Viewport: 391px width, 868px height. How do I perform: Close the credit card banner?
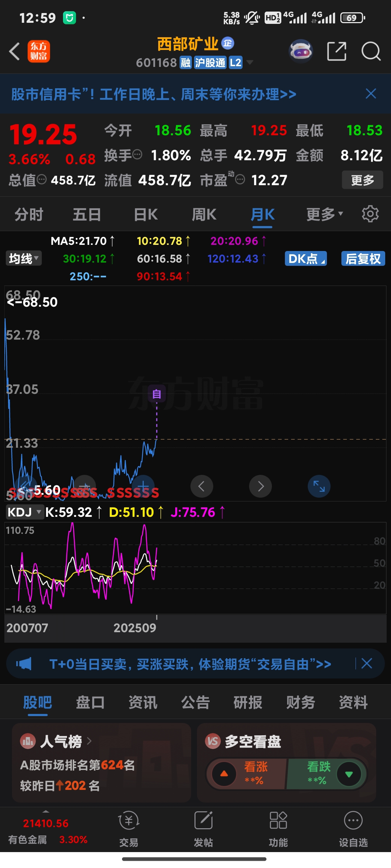tap(371, 94)
